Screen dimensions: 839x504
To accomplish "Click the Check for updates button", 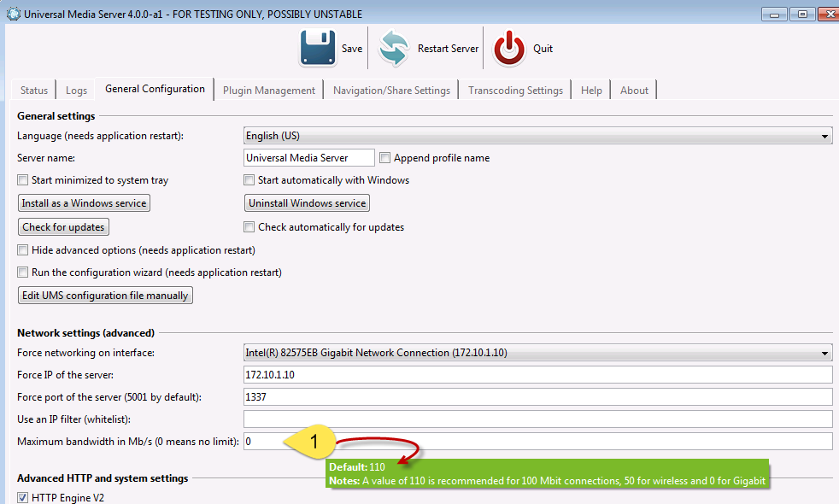I will click(63, 227).
